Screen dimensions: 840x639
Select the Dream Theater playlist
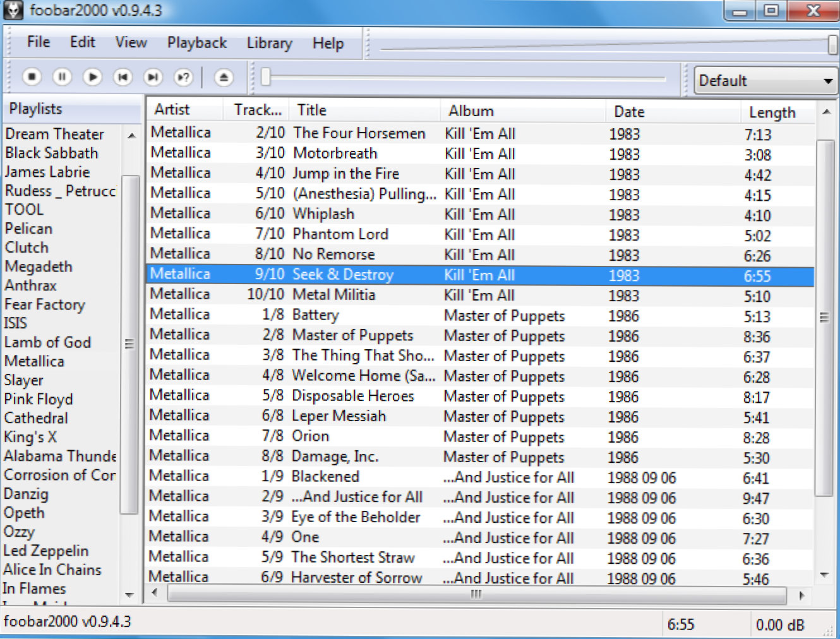pyautogui.click(x=54, y=134)
